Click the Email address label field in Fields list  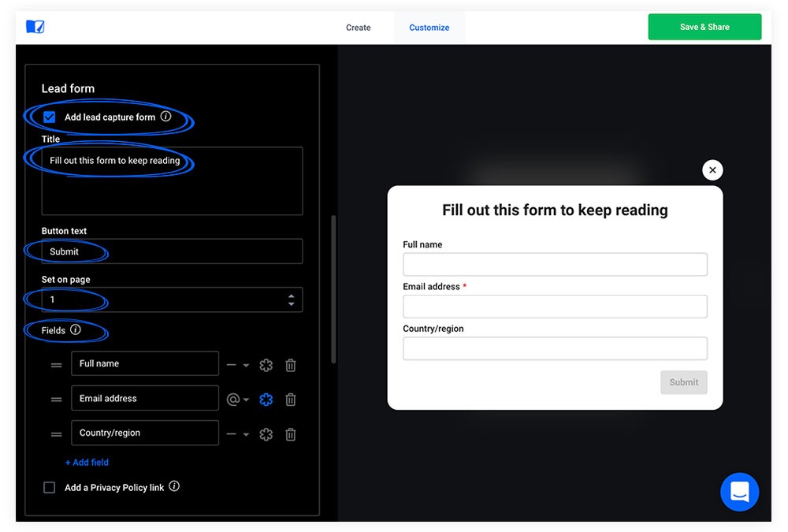tap(145, 398)
